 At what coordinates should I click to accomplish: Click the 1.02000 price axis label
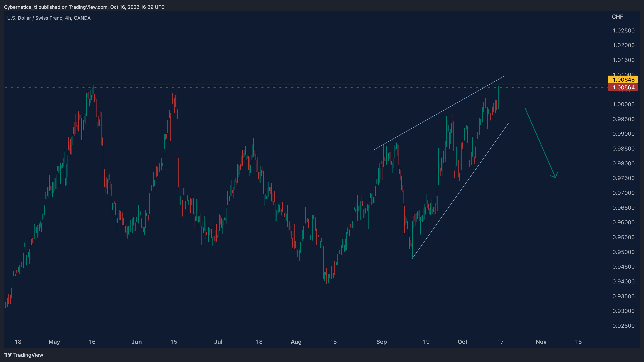tap(624, 45)
